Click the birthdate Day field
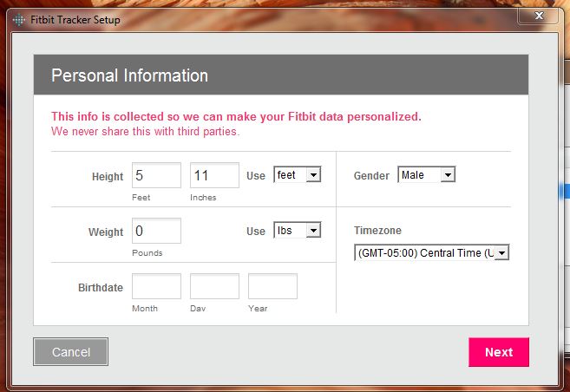 point(214,286)
